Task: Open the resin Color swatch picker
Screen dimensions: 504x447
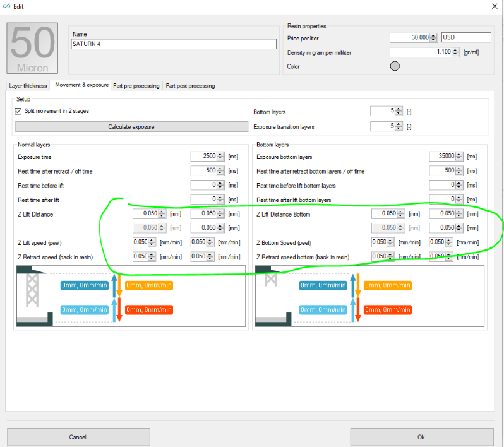Action: 395,66
